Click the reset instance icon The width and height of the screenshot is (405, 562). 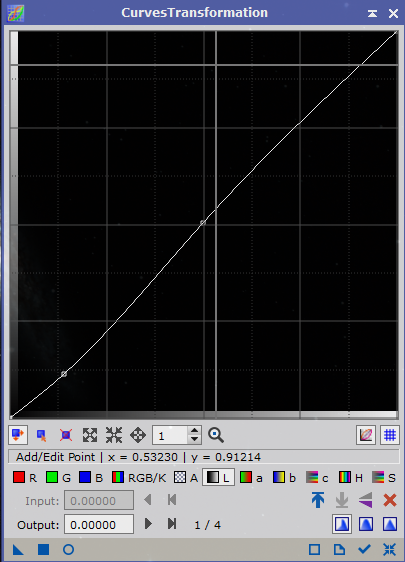(x=389, y=549)
